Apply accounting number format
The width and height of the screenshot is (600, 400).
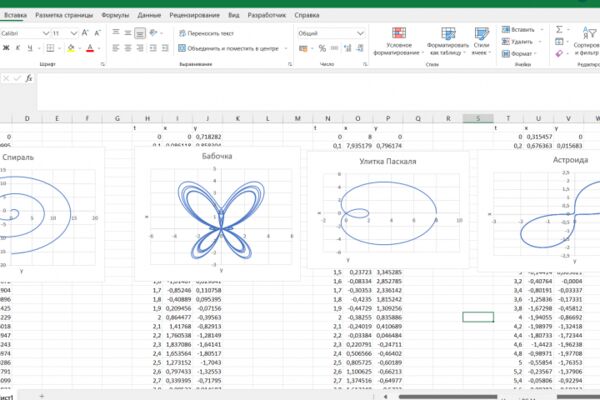coord(303,49)
